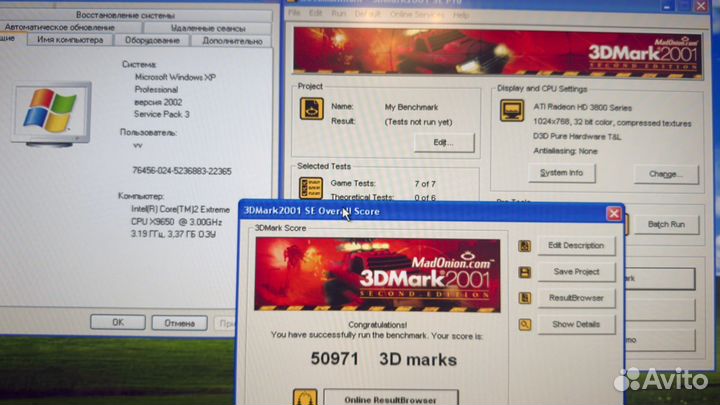
Task: Open System Info in 3DMark window
Action: coord(562,173)
